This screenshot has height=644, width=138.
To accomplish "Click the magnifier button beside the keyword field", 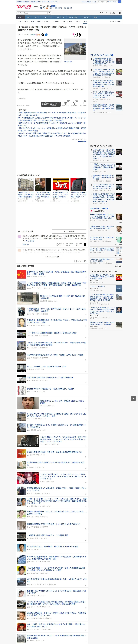I will (50, 13).
